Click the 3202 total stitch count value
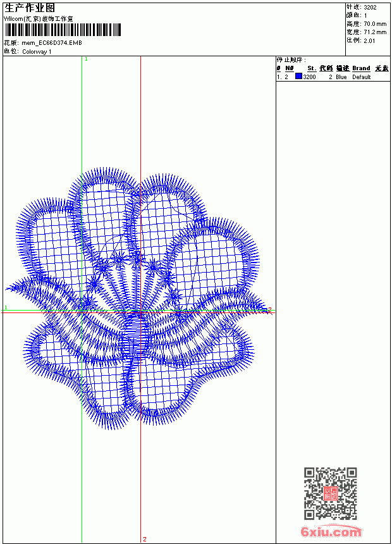The image size is (392, 544). pos(370,8)
